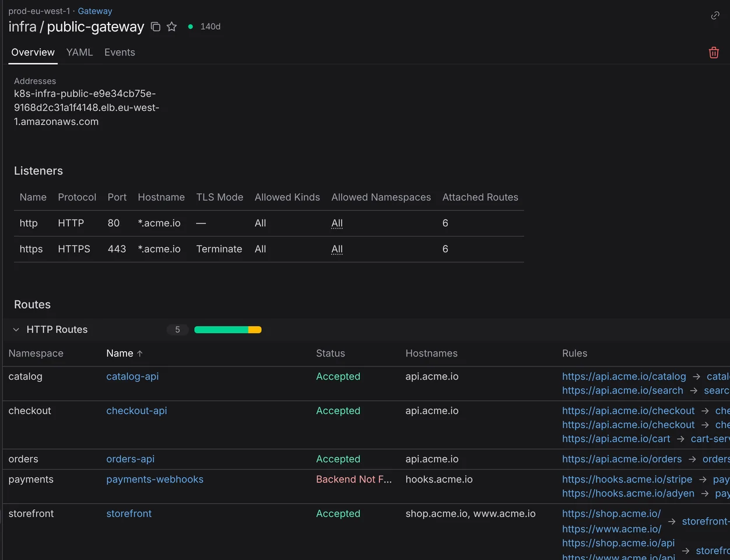Open the Events tab

point(120,52)
